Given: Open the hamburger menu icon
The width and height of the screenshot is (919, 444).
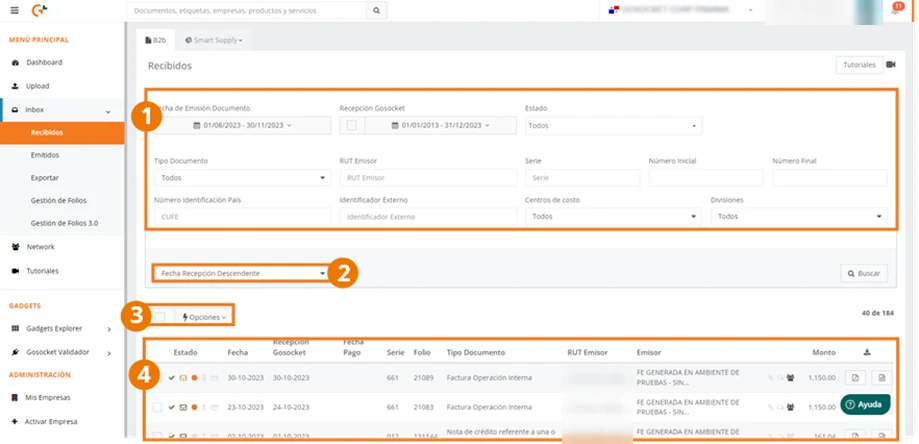Looking at the screenshot, I should point(15,11).
